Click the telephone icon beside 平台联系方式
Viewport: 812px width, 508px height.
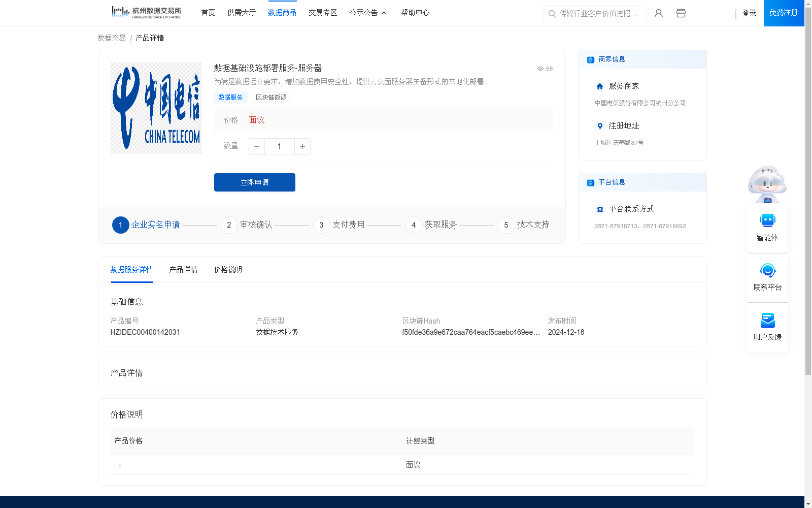click(x=600, y=209)
